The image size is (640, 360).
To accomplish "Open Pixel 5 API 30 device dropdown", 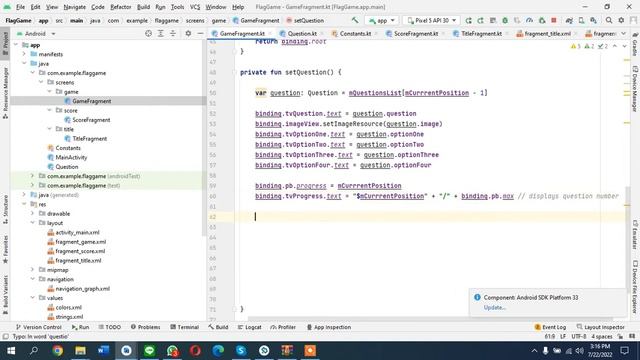I will pos(432,20).
